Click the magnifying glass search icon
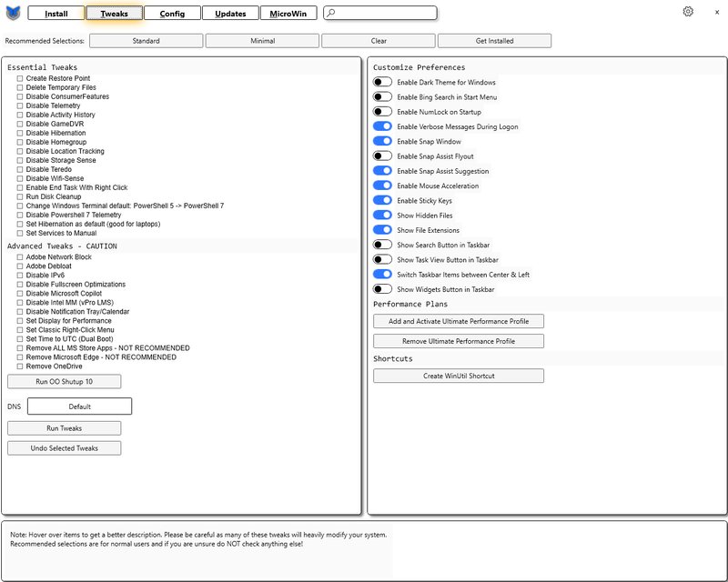This screenshot has height=582, width=728. click(330, 14)
